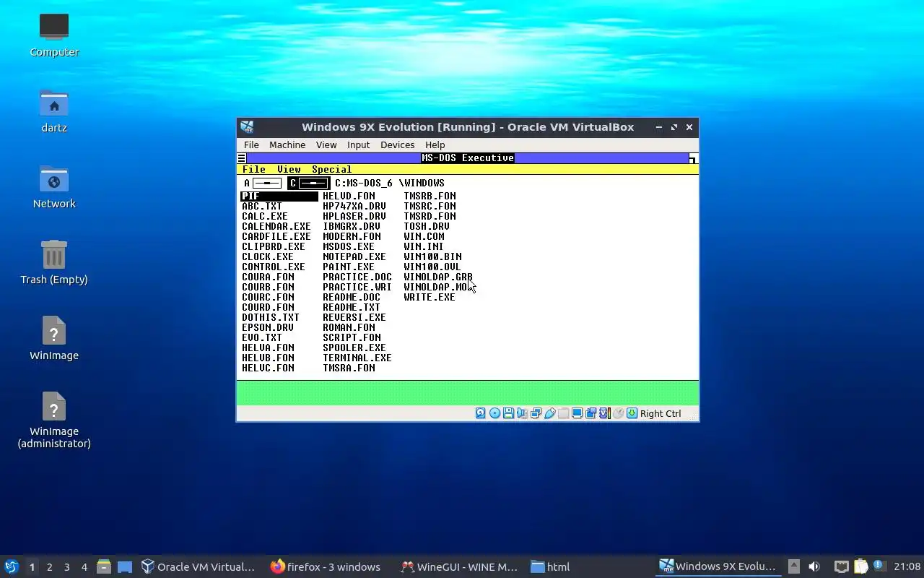
Task: Open VirtualBox Machine menu
Action: [287, 144]
